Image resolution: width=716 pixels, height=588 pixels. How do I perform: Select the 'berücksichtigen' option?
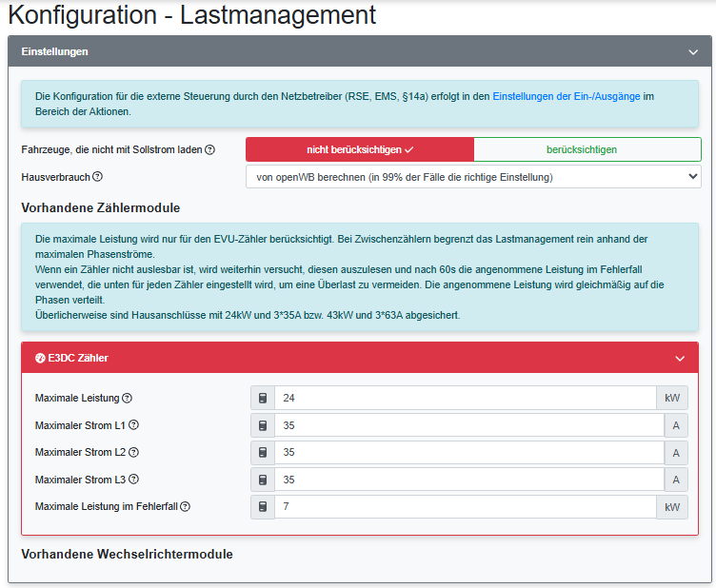click(587, 149)
